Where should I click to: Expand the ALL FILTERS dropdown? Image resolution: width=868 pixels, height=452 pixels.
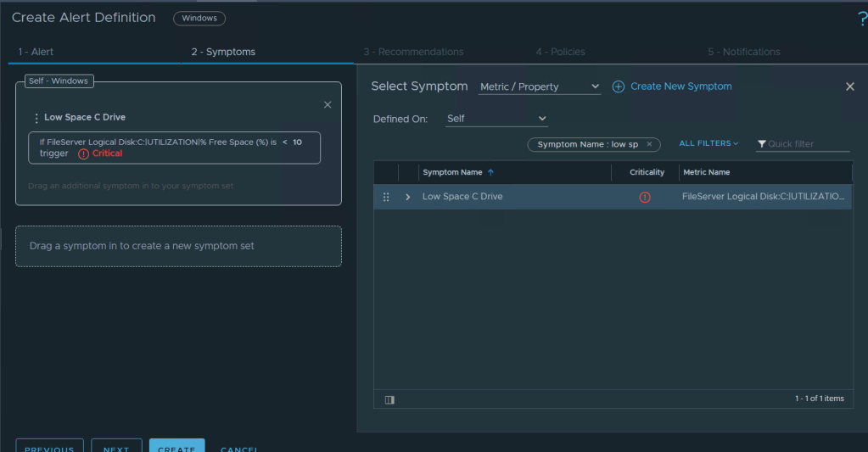(708, 143)
